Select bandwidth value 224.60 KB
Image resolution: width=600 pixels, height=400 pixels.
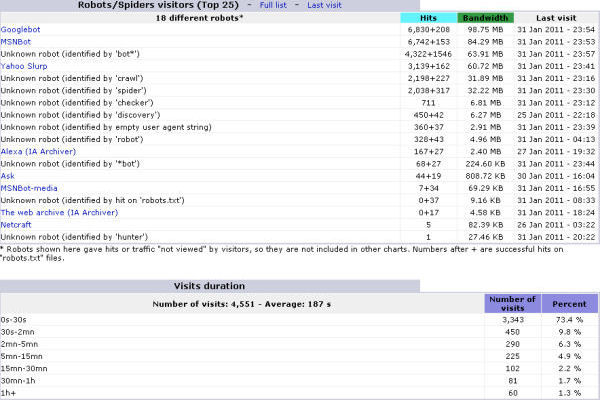485,164
